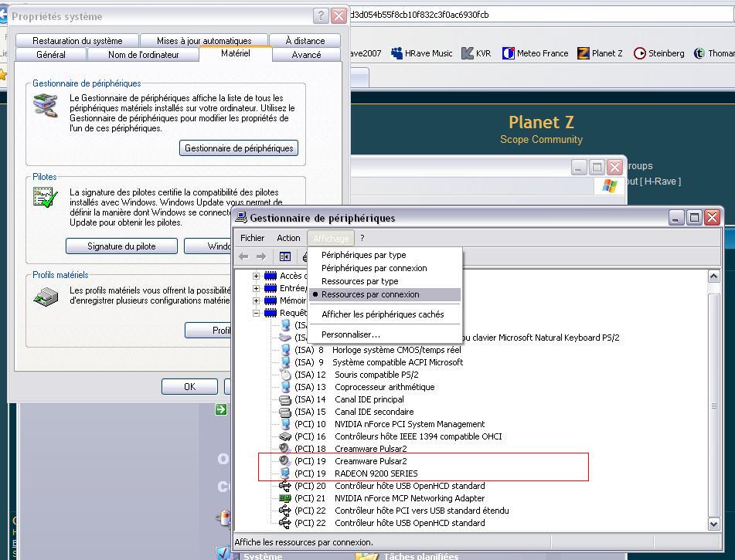Click the Forward arrow in Device Manager toolbar
Screen dimensions: 735x560
261,256
